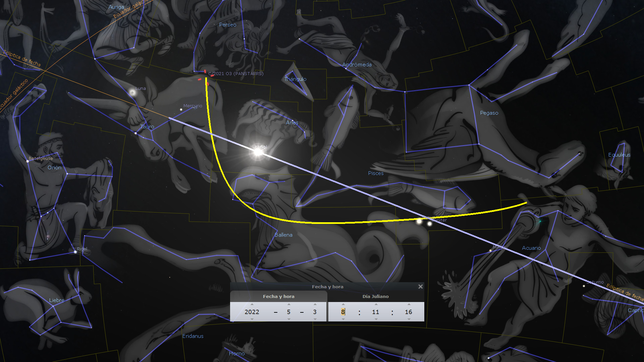Click the Tauro constellation label
Screen dimensions: 644x362
(147, 127)
